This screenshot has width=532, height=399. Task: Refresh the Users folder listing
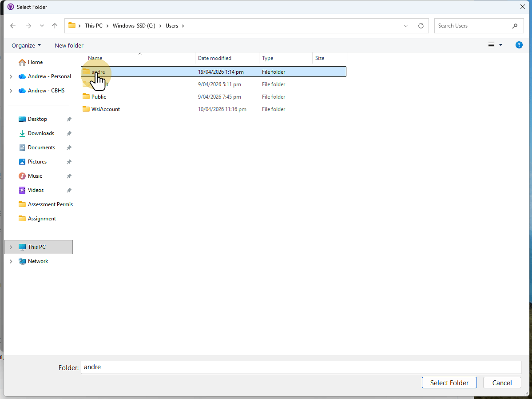pos(421,26)
